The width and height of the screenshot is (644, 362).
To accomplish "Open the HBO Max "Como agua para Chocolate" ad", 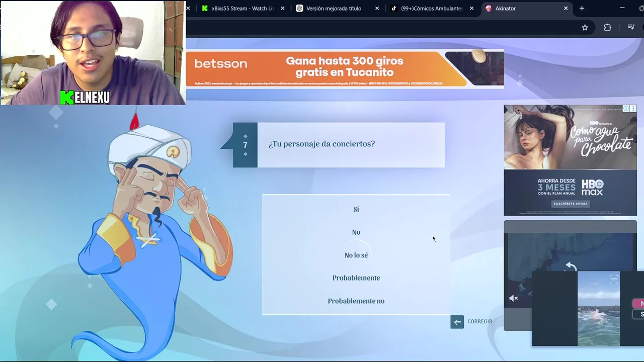I will (570, 160).
